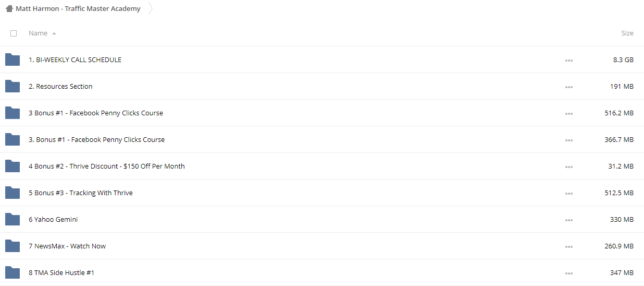Open 3 Bonus #1 folder sized 516.2 MB

(x=96, y=113)
